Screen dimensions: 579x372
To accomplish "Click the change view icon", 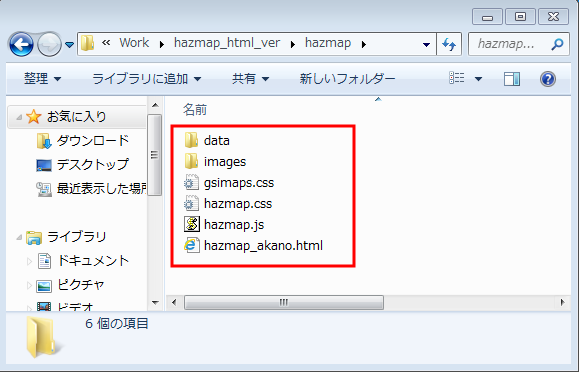I will pos(457,78).
